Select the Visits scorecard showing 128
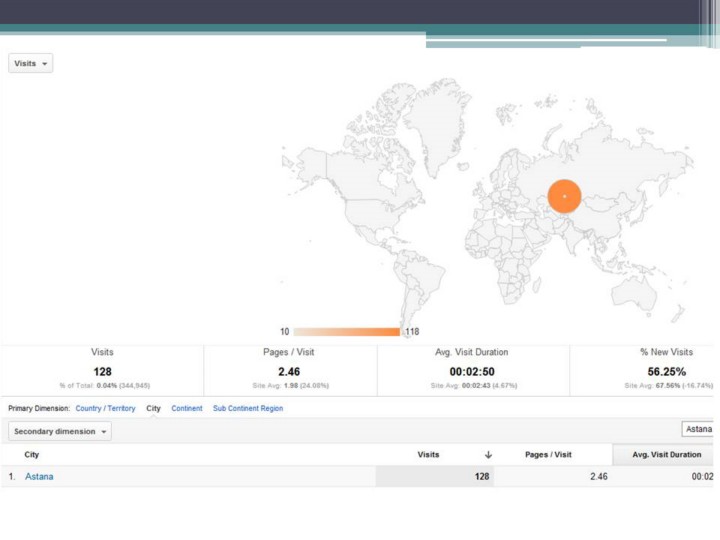720x540 pixels. (x=102, y=371)
